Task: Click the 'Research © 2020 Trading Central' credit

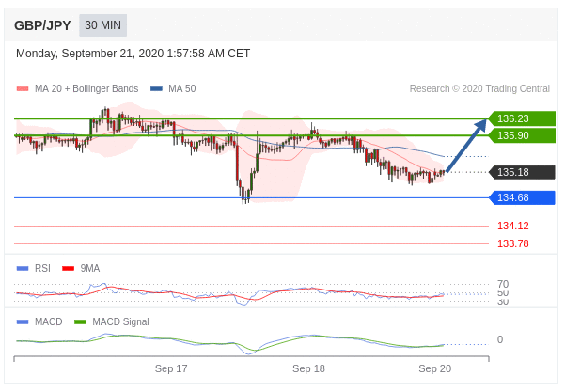Action: pos(479,88)
